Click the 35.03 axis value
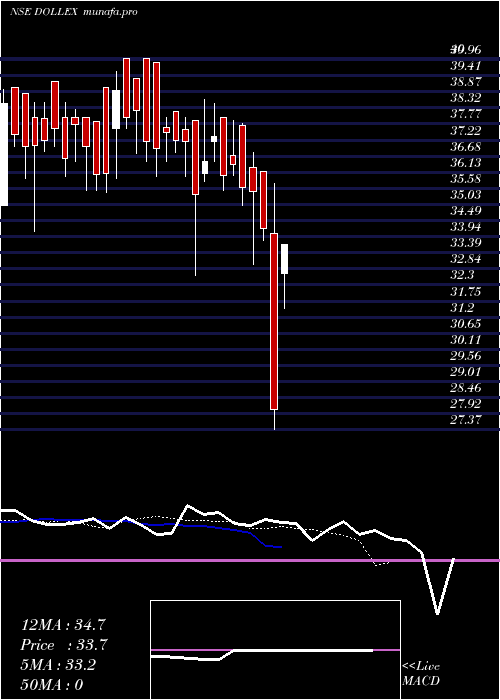Viewport: 500px width, 700px height. [466, 195]
